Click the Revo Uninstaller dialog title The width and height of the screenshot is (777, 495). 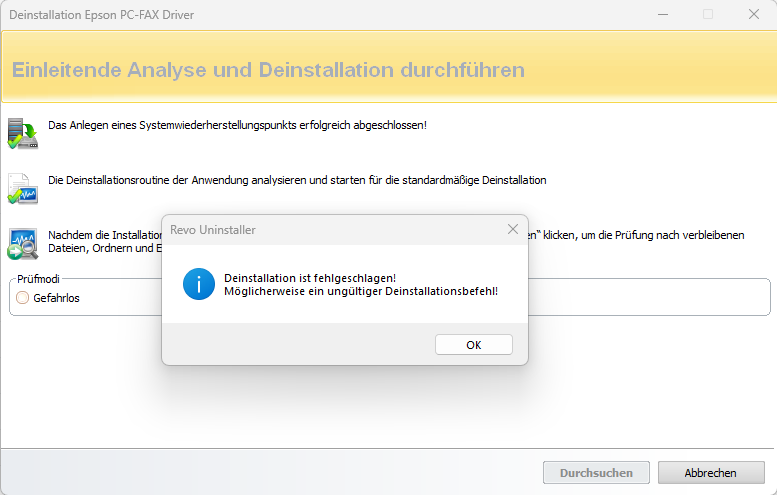[x=213, y=230]
